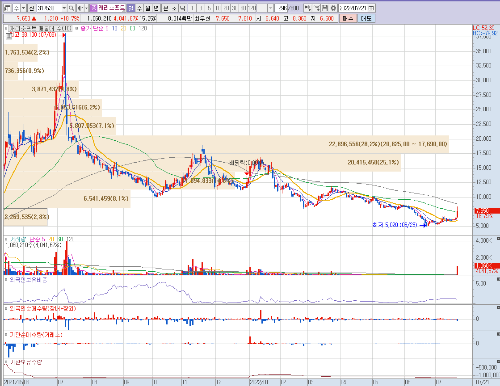Choose the 1 interval button
This screenshot has width=500, height=386.
(x=192, y=8)
